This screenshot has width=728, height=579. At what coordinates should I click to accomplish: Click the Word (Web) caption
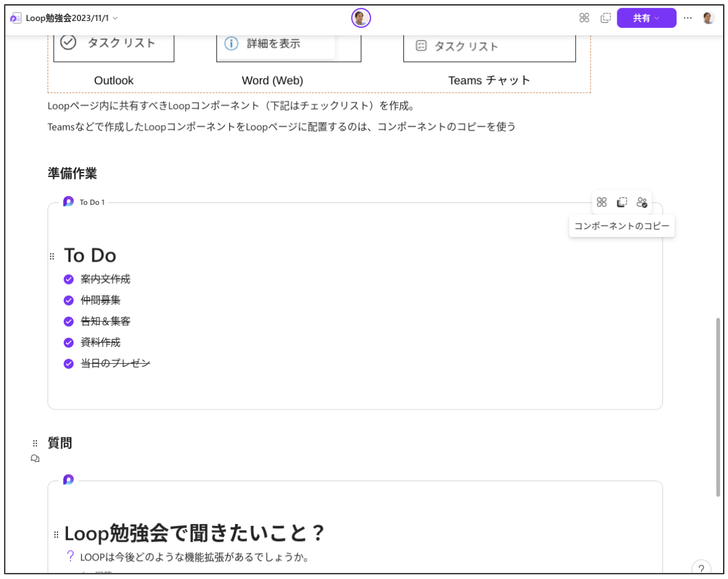pyautogui.click(x=273, y=80)
